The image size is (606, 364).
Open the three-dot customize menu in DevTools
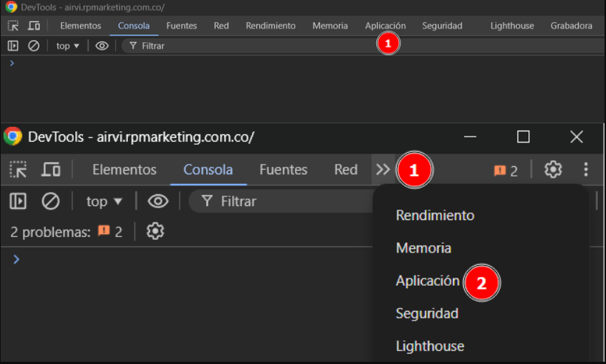[x=586, y=170]
